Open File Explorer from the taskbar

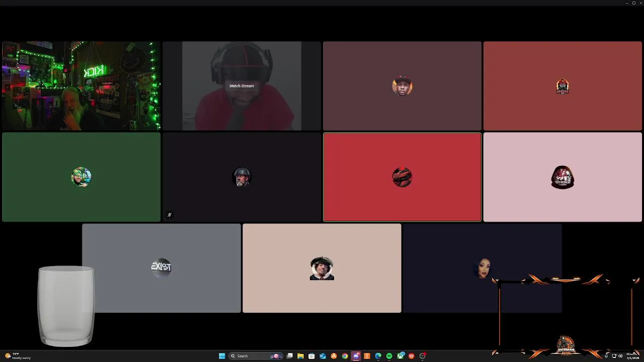[x=300, y=356]
